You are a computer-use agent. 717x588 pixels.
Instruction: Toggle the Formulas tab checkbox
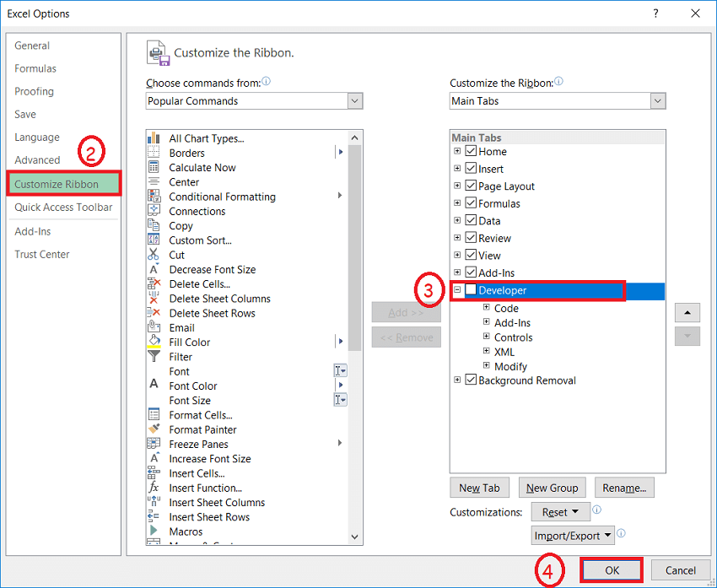click(x=471, y=203)
